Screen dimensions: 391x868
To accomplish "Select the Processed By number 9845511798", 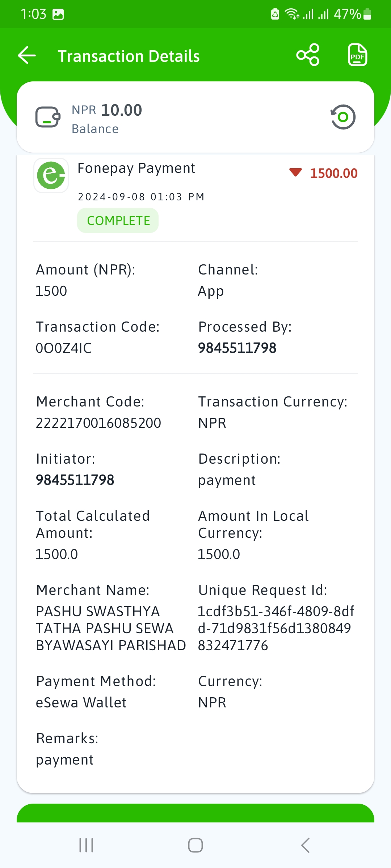I will pyautogui.click(x=237, y=348).
